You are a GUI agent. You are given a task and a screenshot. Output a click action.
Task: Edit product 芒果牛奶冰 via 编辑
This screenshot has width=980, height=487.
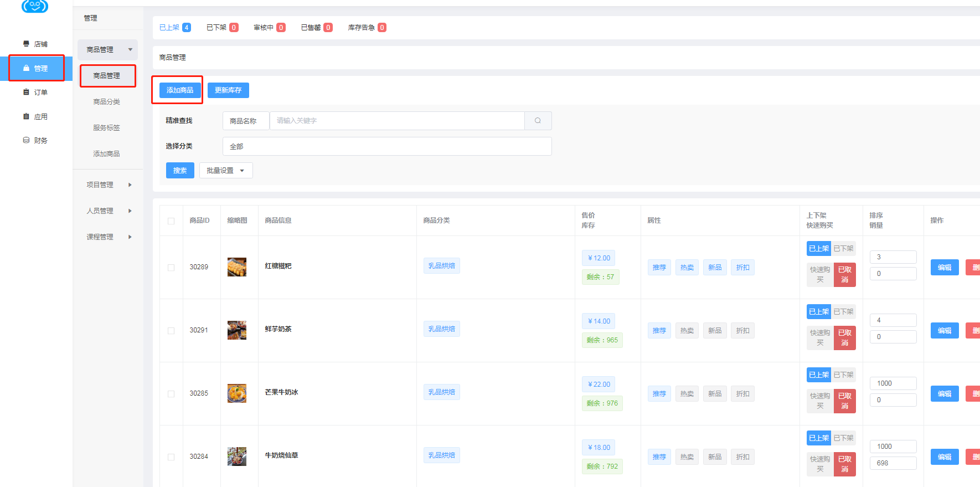tap(945, 394)
